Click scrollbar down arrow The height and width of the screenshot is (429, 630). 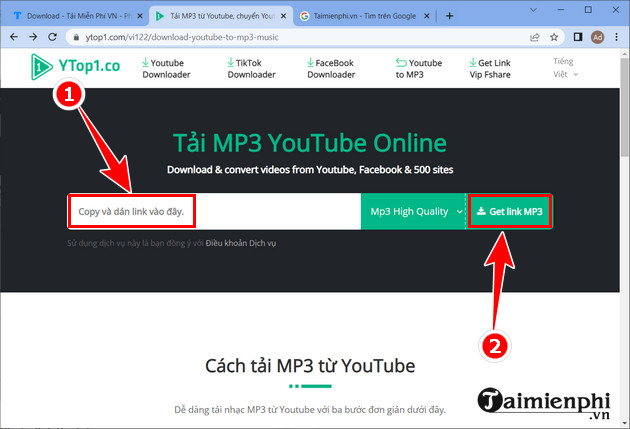point(625,423)
